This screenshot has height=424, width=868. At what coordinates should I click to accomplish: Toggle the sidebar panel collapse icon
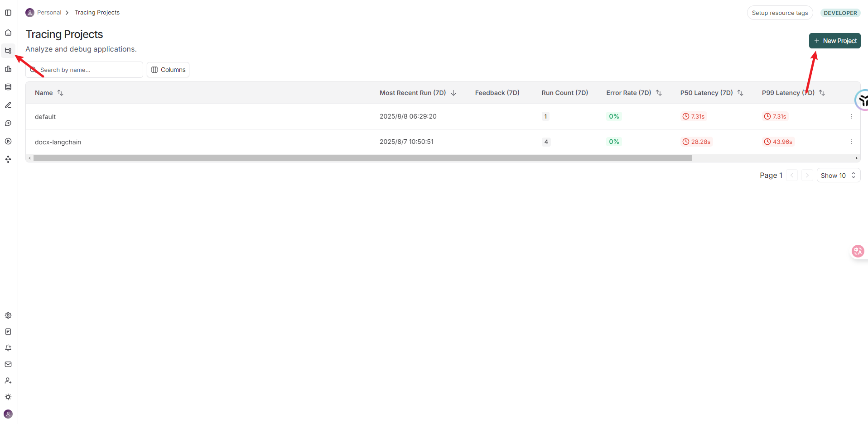tap(8, 13)
